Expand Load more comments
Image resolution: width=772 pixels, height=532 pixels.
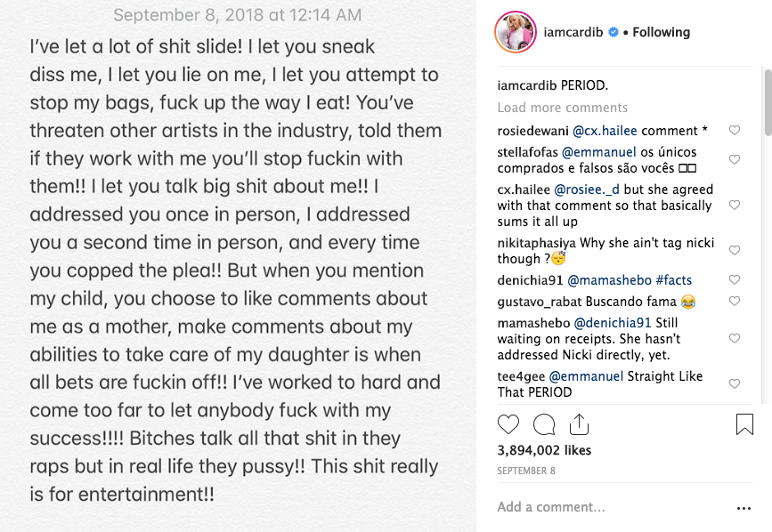(x=562, y=108)
